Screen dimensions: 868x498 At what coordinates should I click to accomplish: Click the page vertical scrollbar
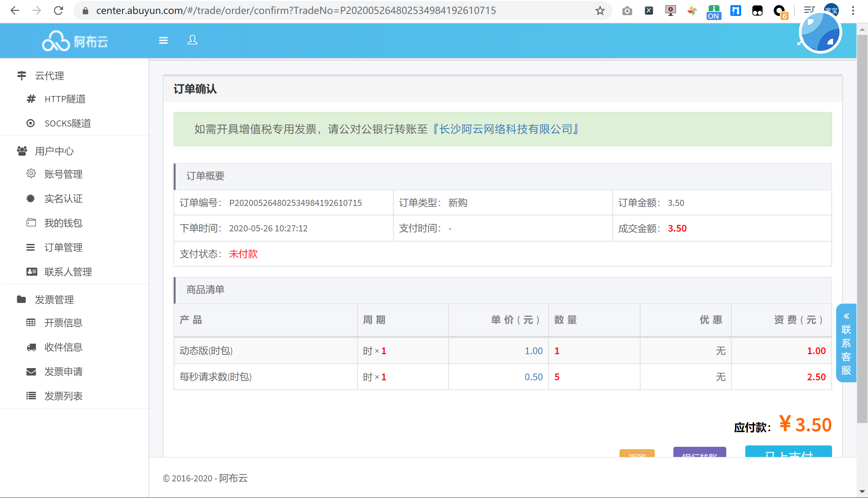862,229
